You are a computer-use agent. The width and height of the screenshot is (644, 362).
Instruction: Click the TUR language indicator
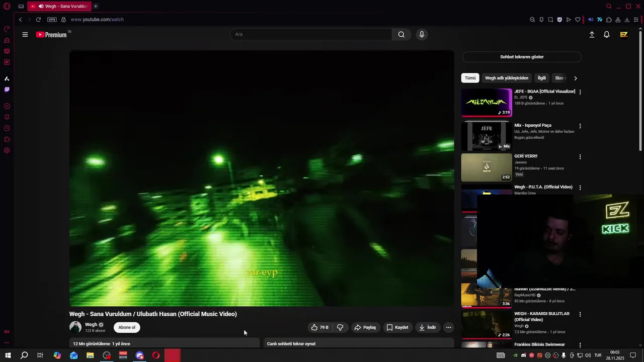click(x=598, y=355)
